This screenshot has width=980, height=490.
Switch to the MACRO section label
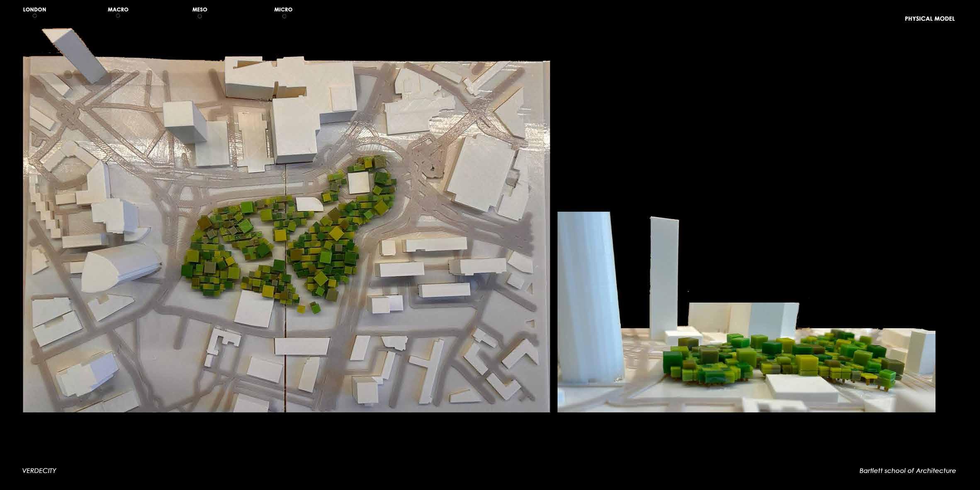coord(118,9)
